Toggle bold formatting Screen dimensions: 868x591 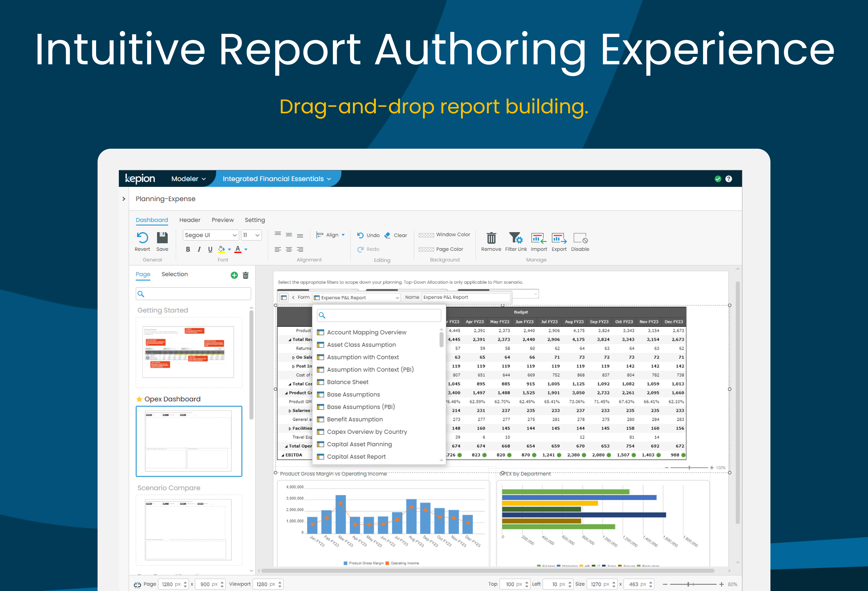point(188,249)
